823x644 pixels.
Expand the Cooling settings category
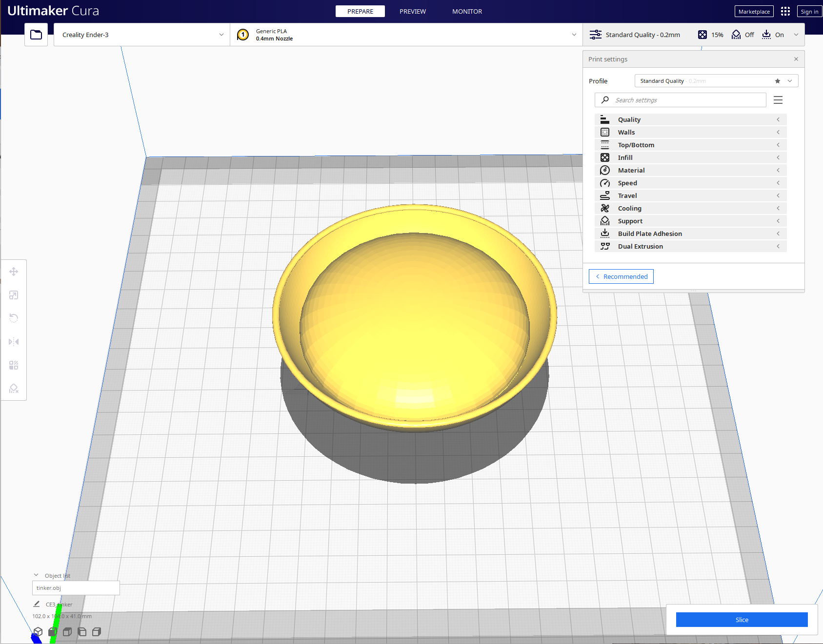pos(691,208)
